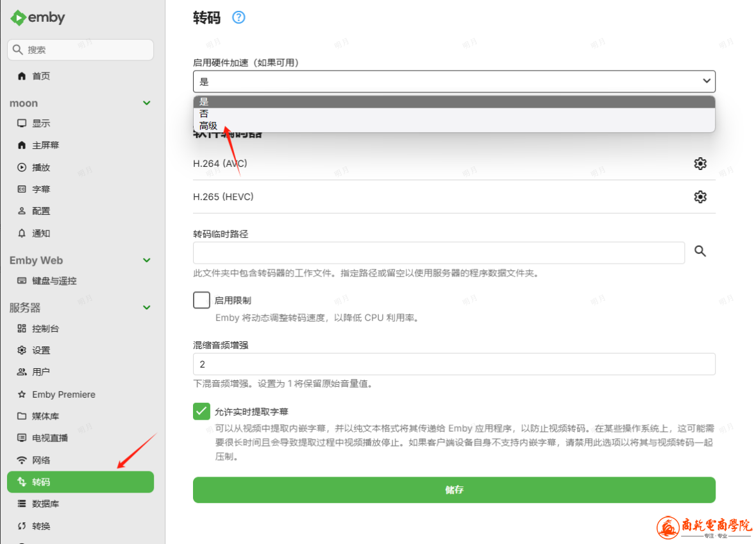This screenshot has height=544, width=756.
Task: Click the wifi icon next to 网络
Action: (x=22, y=460)
